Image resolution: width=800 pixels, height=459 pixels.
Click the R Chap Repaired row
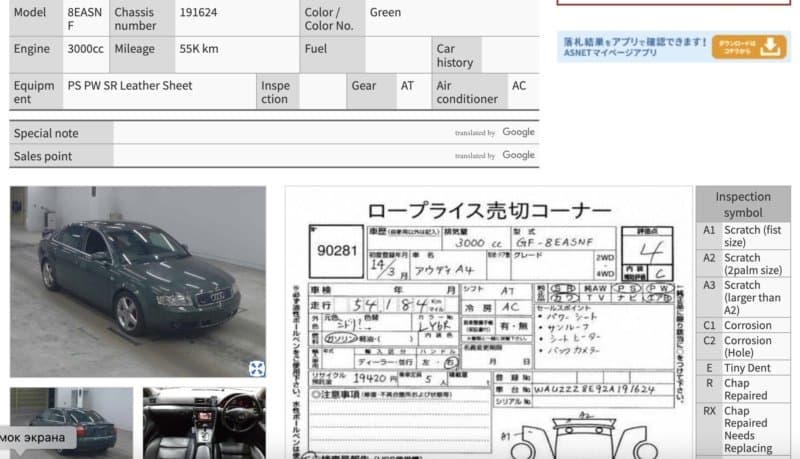pyautogui.click(x=743, y=389)
